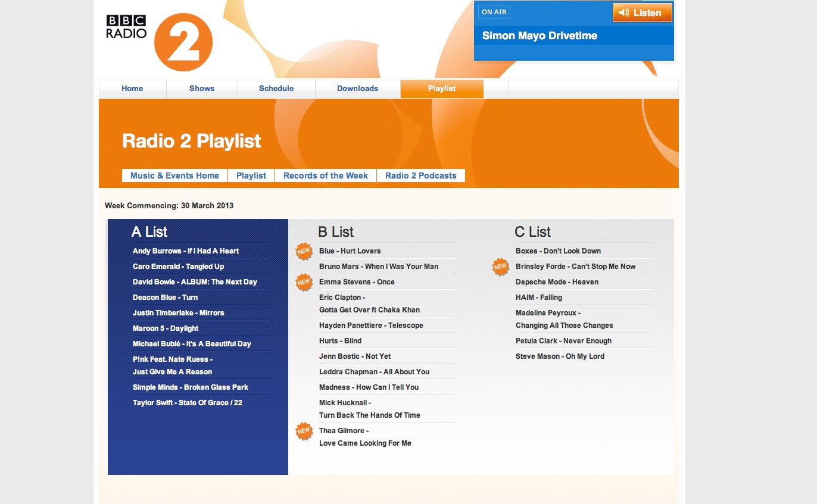Go to Radio 2 Podcasts link
The height and width of the screenshot is (504, 817).
point(421,176)
